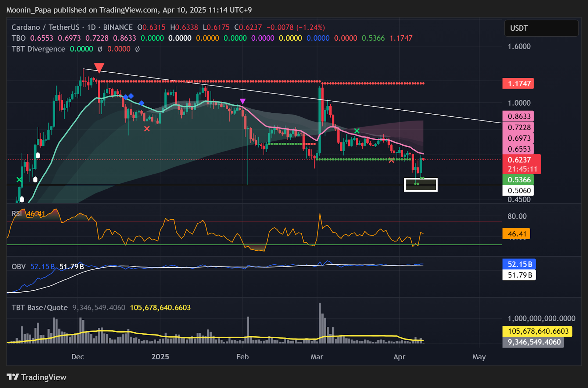Click the 80.00 RSI scale value

pos(517,216)
